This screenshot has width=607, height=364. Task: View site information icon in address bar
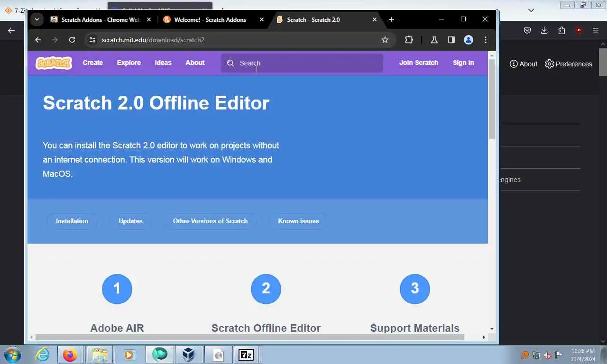pos(92,40)
